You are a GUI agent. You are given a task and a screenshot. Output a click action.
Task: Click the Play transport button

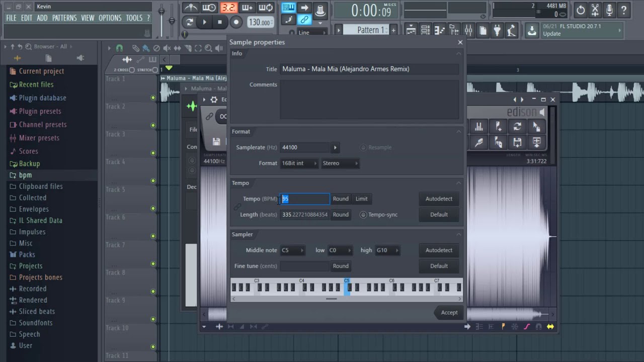204,22
